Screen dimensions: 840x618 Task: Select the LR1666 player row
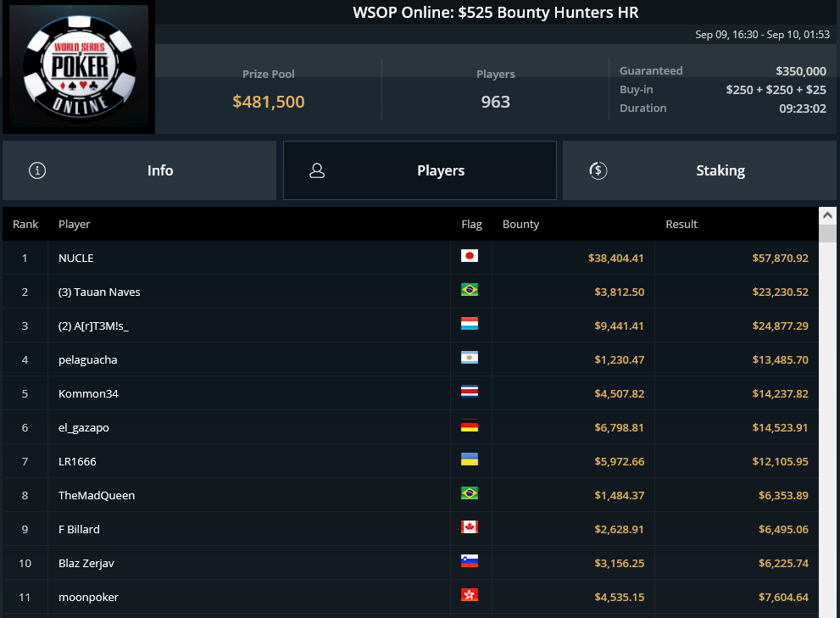point(410,461)
